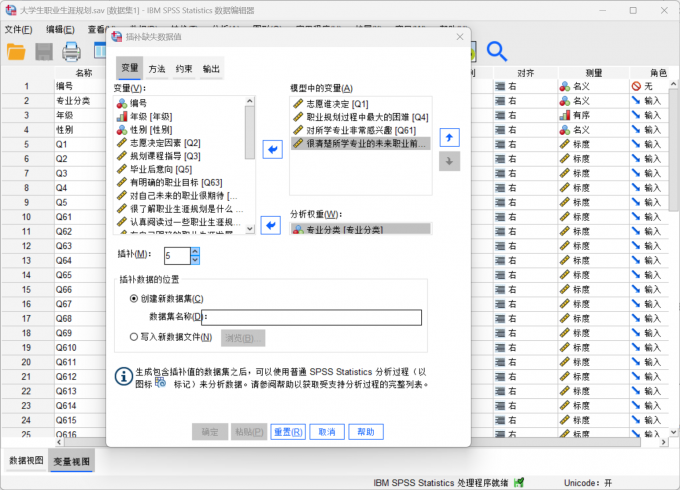The width and height of the screenshot is (680, 490).
Task: Switch to 变量 tab in dialog
Action: coord(130,68)
